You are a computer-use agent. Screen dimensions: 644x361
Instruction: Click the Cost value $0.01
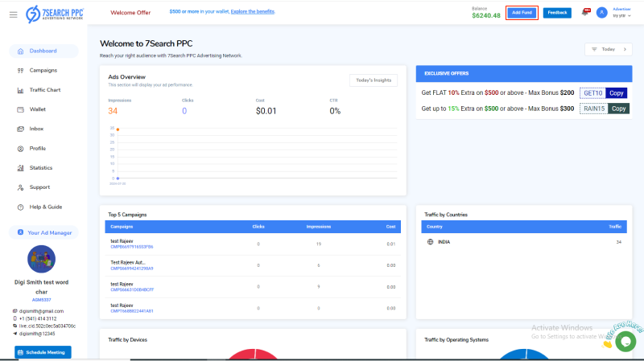tap(266, 111)
